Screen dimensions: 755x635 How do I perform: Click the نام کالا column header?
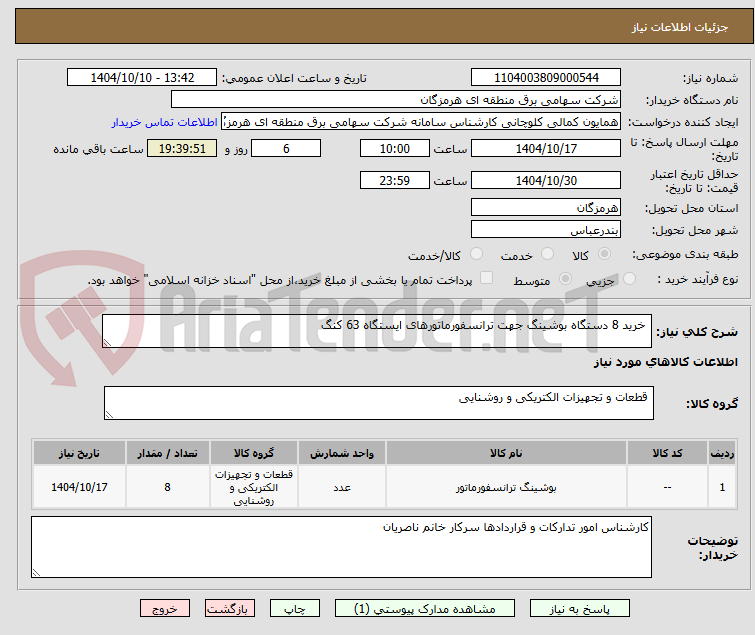(x=506, y=453)
